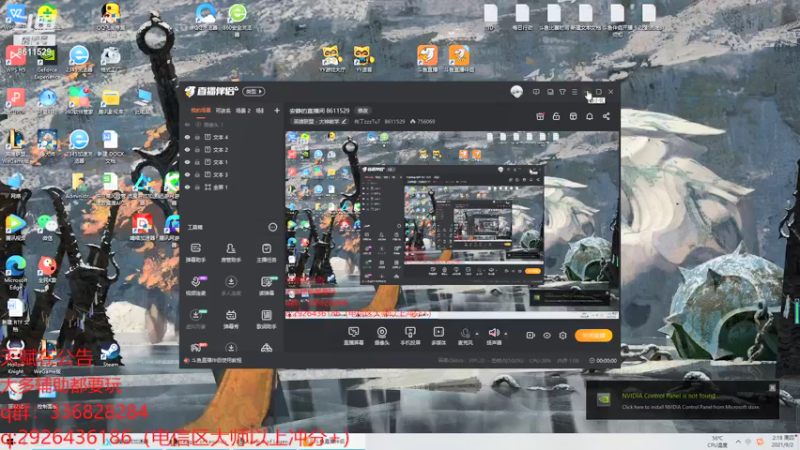This screenshot has width=800, height=450.
Task: Click the orange start streaming button
Action: click(x=593, y=335)
